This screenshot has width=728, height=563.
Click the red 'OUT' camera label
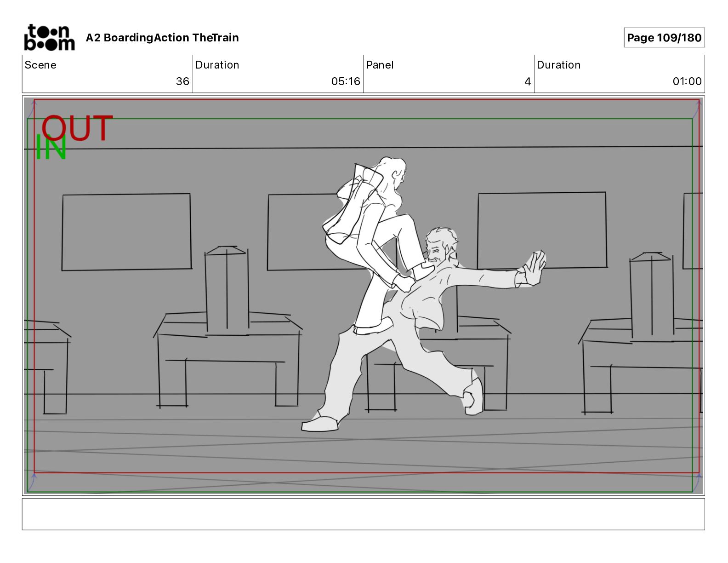(x=77, y=128)
